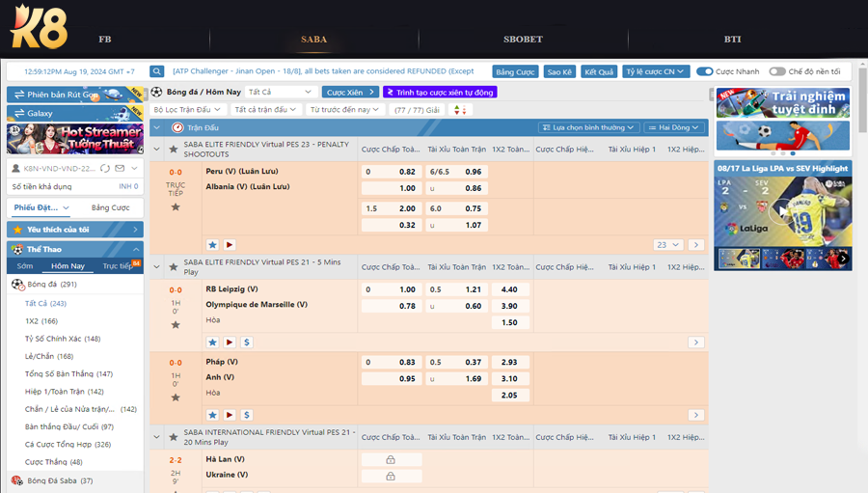Collapse the Thể Thao section
868x493 pixels.
click(136, 249)
